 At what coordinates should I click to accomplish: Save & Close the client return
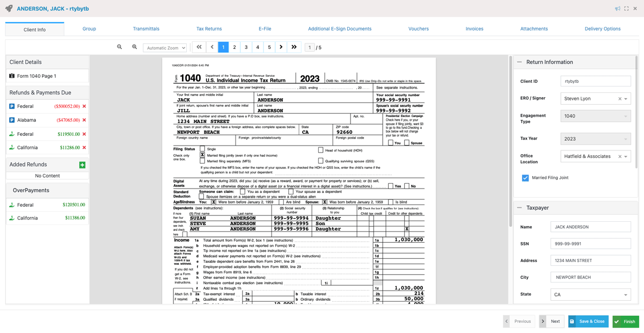[588, 321]
